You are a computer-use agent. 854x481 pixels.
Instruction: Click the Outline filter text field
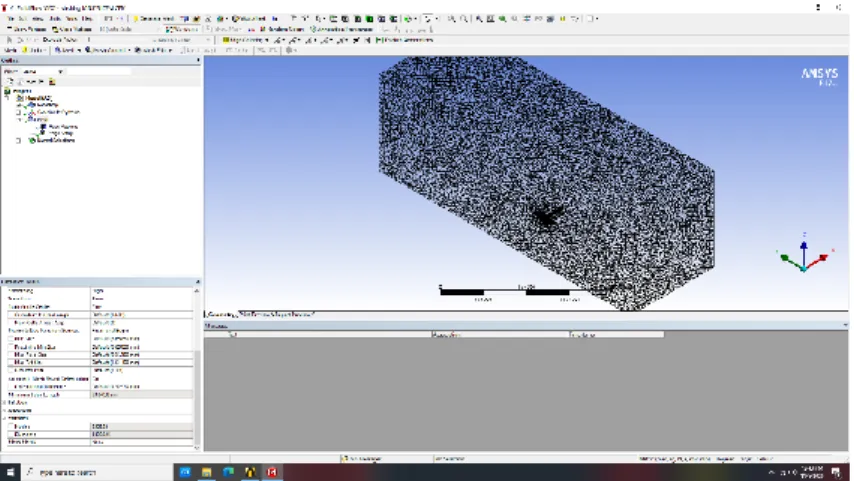[x=99, y=71]
